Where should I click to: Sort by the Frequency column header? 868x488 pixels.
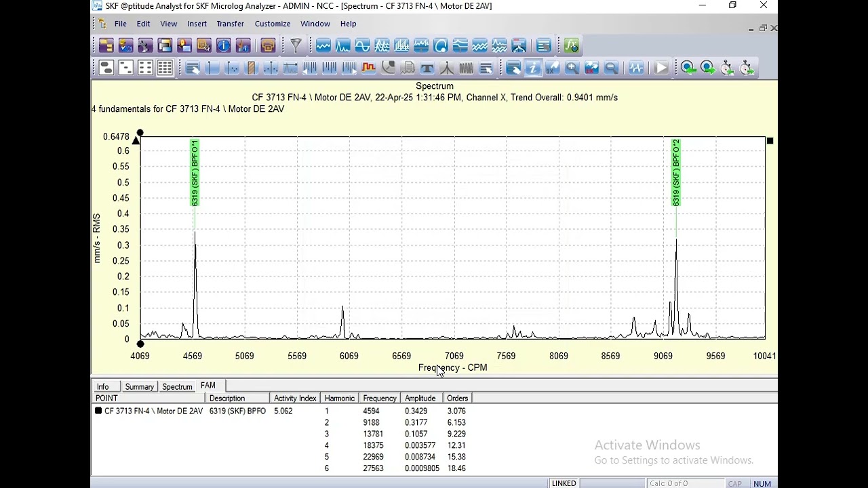pos(380,399)
